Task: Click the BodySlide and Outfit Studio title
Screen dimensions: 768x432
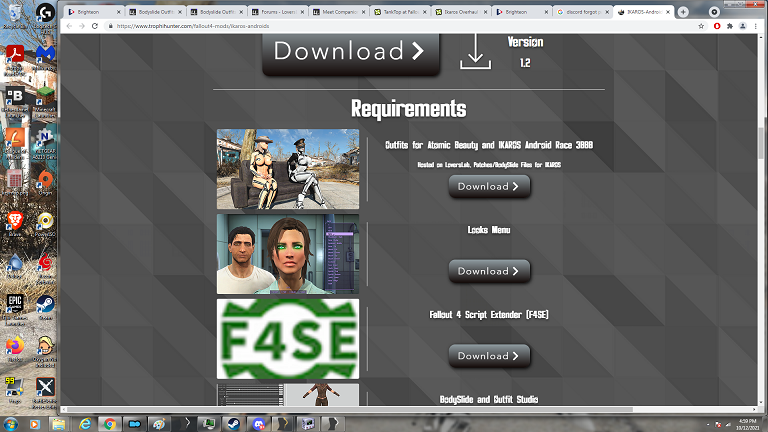Action: click(x=489, y=399)
